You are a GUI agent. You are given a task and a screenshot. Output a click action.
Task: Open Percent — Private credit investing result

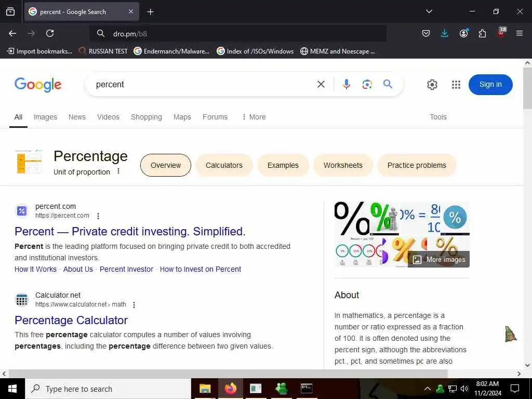tap(130, 231)
